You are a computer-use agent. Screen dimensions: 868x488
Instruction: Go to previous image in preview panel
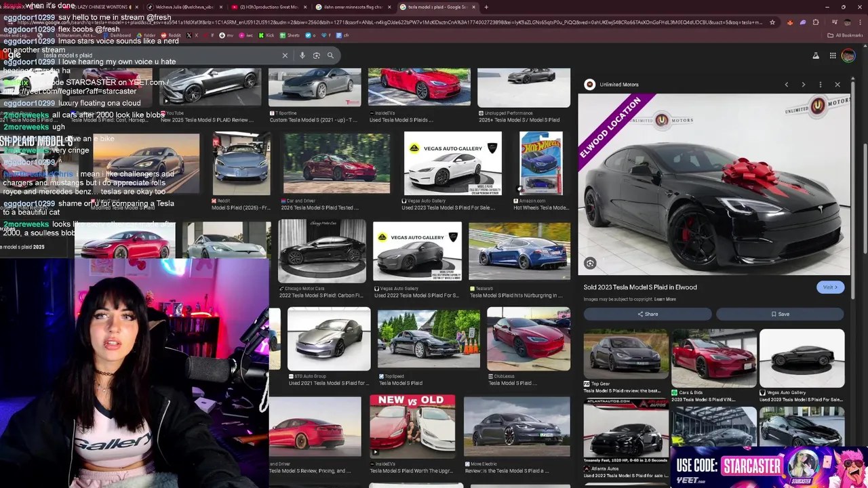click(787, 85)
